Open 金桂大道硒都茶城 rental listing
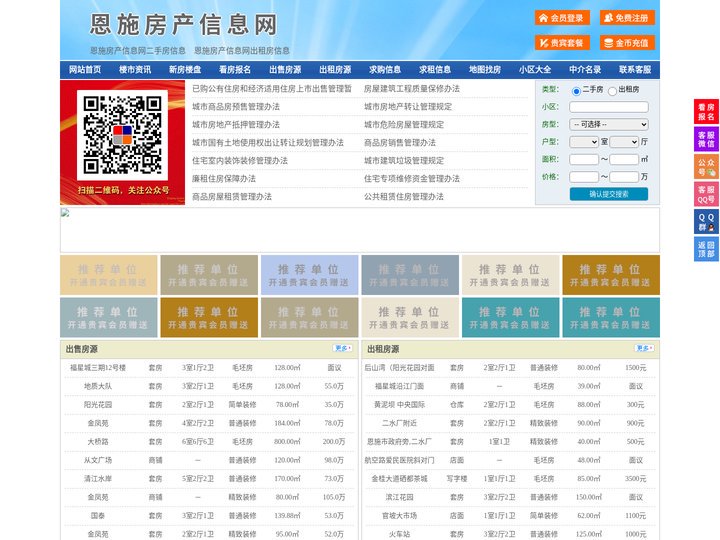 tap(399, 478)
